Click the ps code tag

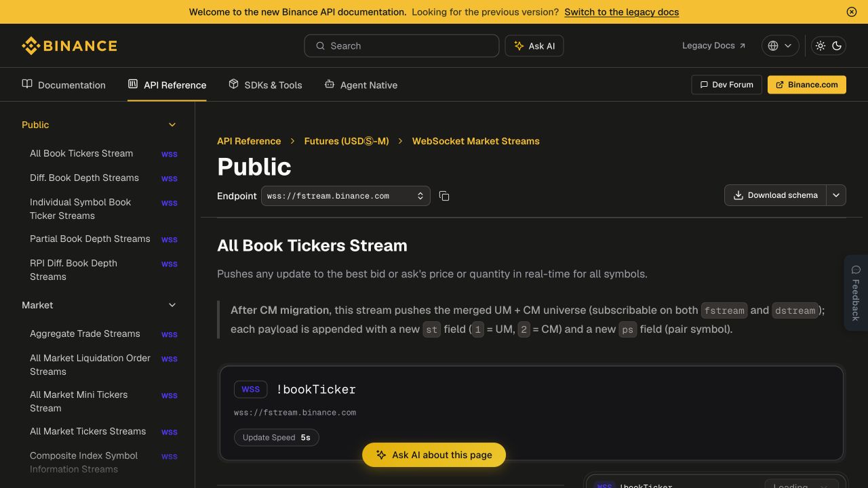tap(628, 329)
